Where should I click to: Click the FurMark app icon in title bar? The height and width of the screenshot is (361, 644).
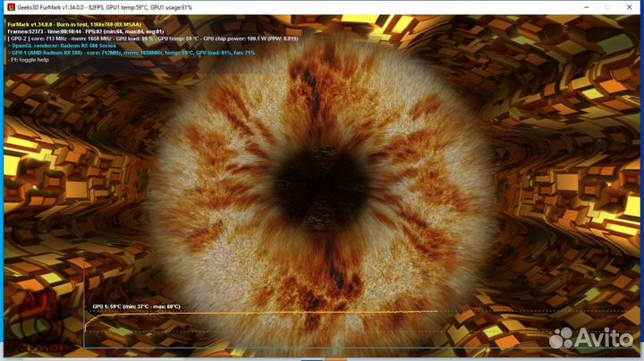(x=7, y=6)
